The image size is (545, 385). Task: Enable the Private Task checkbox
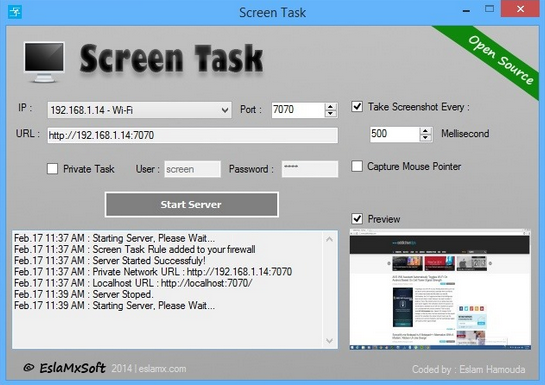[x=52, y=169]
